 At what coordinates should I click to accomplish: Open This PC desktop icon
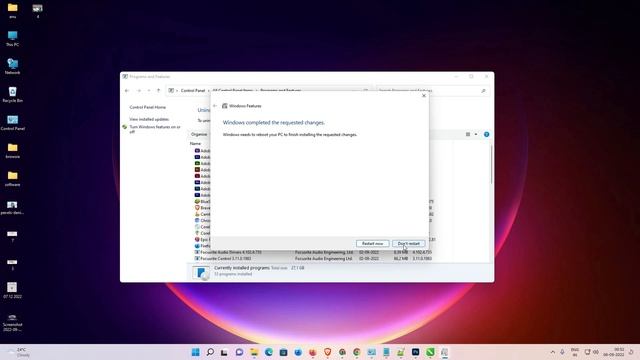point(12,39)
